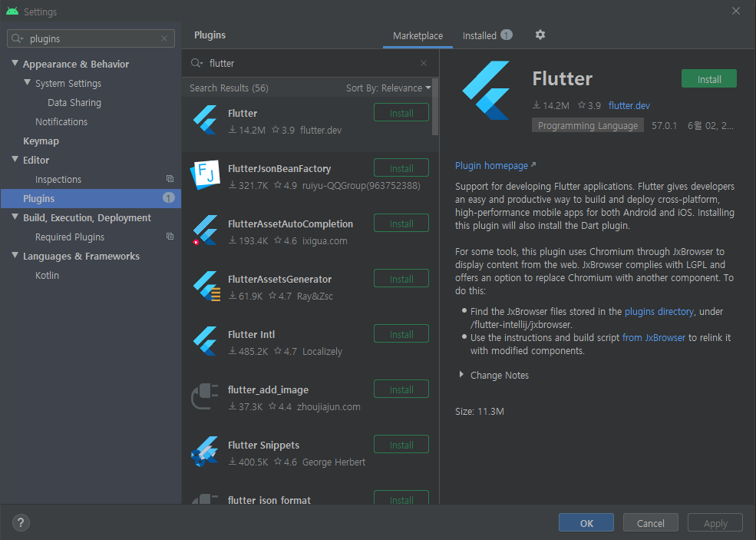The image size is (756, 540).
Task: Click the copy icon next to Required Plugins
Action: (170, 237)
